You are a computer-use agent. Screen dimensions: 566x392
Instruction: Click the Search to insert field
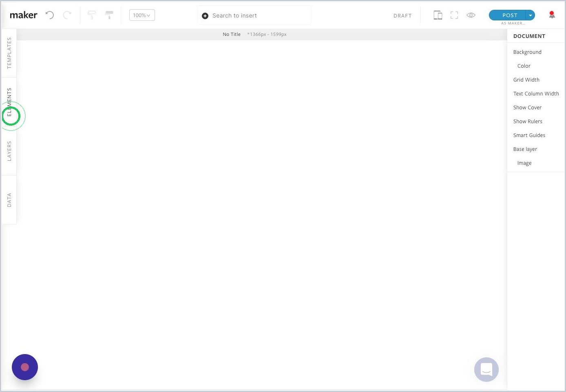pos(254,16)
